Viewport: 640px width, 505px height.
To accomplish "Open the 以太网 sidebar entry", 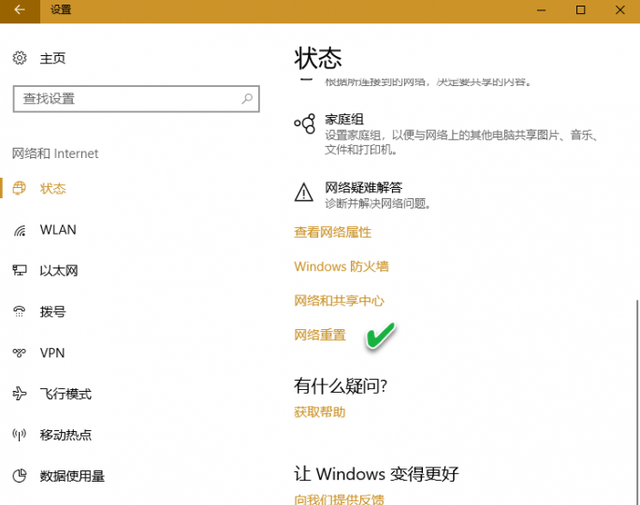I will pyautogui.click(x=59, y=270).
